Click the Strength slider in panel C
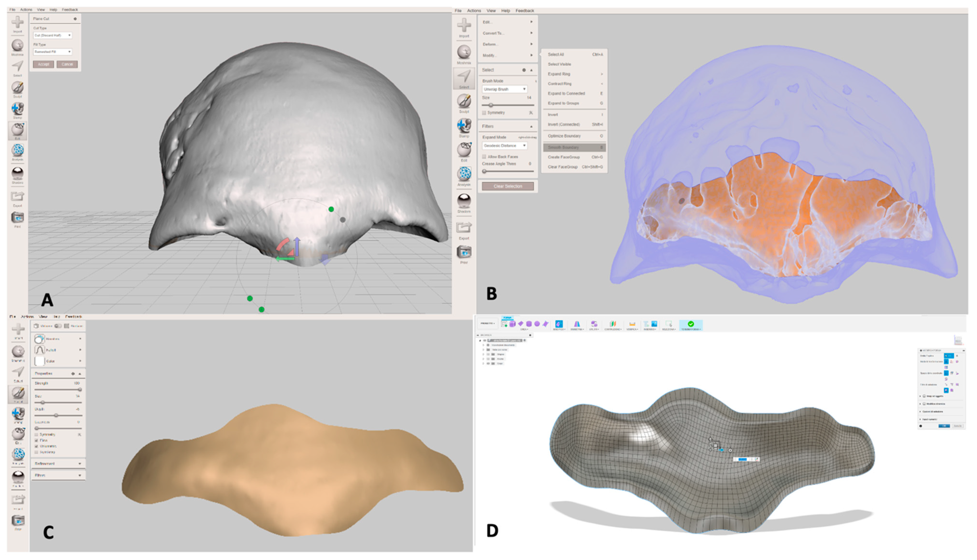Viewport: 977px width, 560px height. tap(58, 390)
